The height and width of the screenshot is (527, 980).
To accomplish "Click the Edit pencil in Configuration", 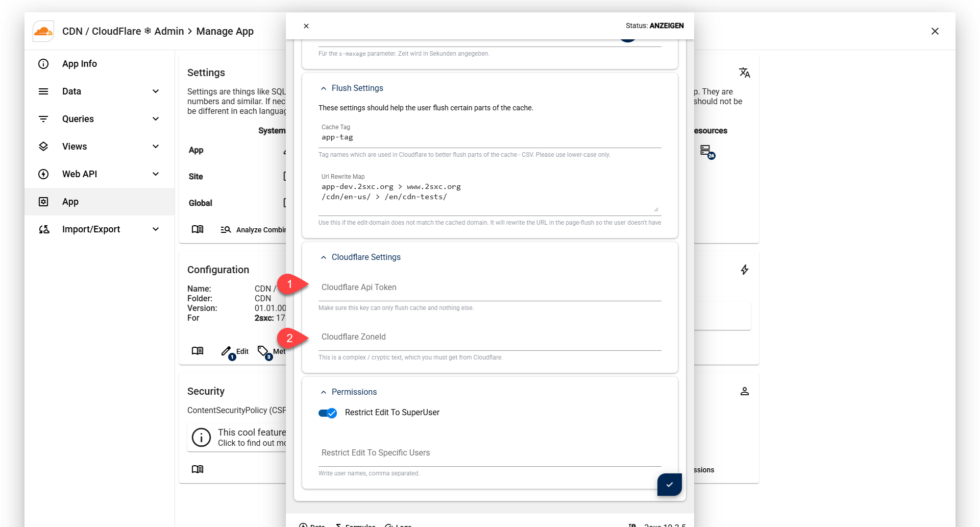I will [x=227, y=351].
